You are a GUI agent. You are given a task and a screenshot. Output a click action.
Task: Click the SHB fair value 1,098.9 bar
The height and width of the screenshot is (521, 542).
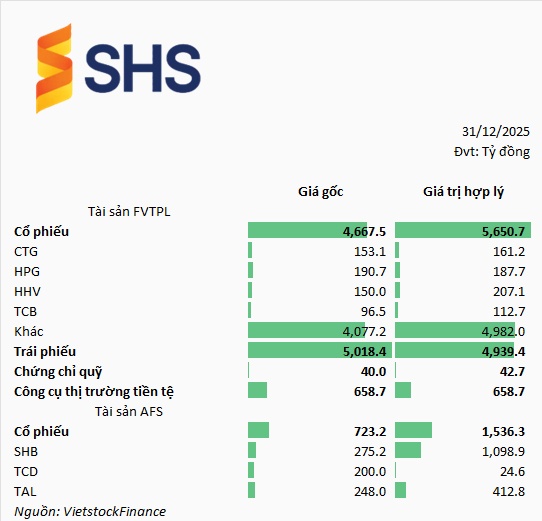click(x=408, y=450)
